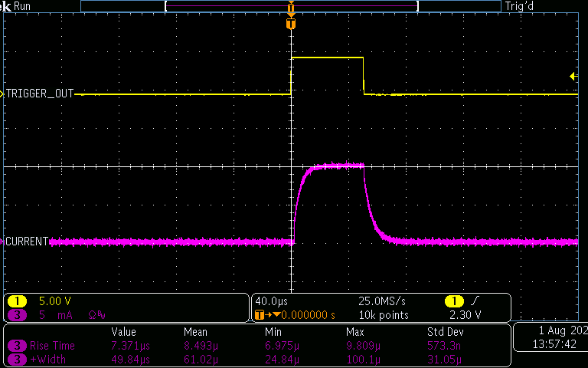Click Rise Time value 7.371µs
Viewport: 588px width, 368px height.
click(130, 346)
